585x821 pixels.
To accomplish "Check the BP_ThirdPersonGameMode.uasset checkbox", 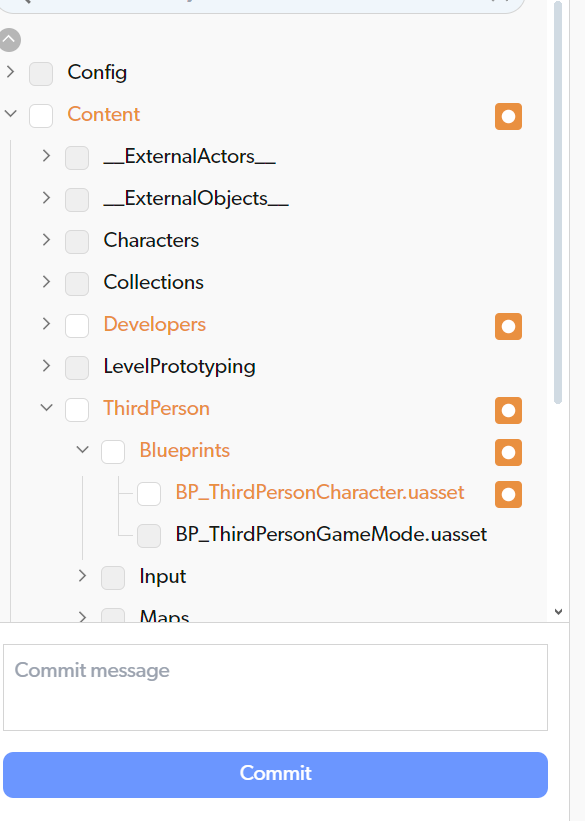I will (x=148, y=536).
